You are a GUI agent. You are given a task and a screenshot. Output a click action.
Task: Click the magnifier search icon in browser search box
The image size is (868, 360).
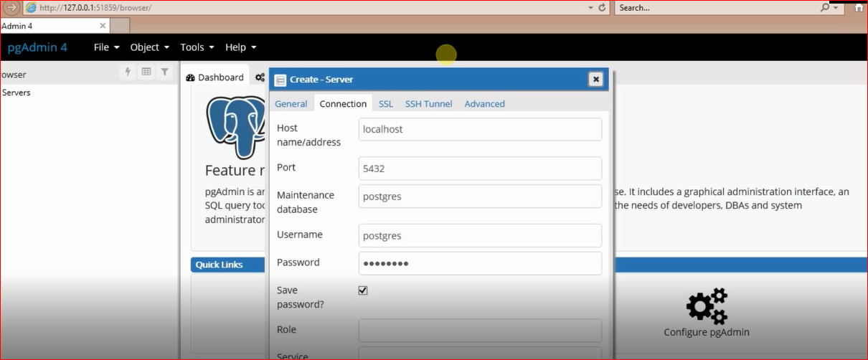(825, 8)
